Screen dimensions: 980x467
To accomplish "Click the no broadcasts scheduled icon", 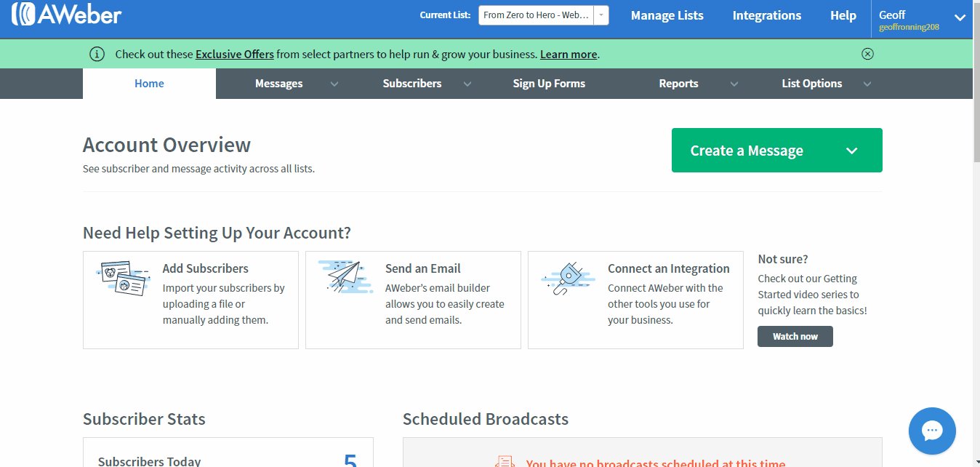I will (505, 461).
